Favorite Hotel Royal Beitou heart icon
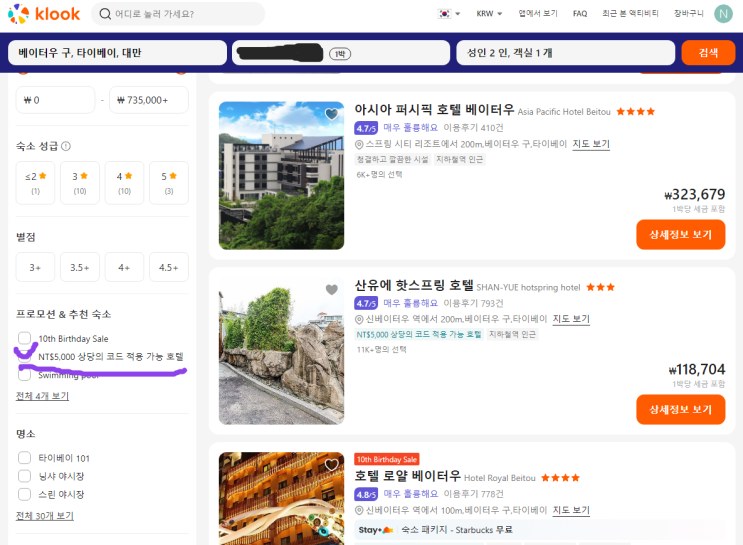 pos(332,464)
